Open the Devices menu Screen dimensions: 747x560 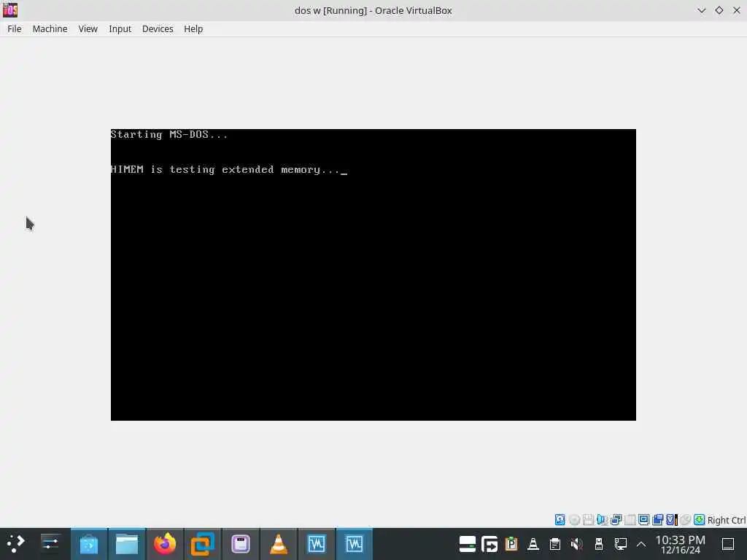pos(158,28)
